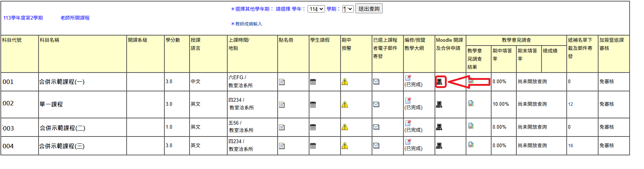
Task: Select course name 合併示範課程(三)
Action: pyautogui.click(x=62, y=146)
